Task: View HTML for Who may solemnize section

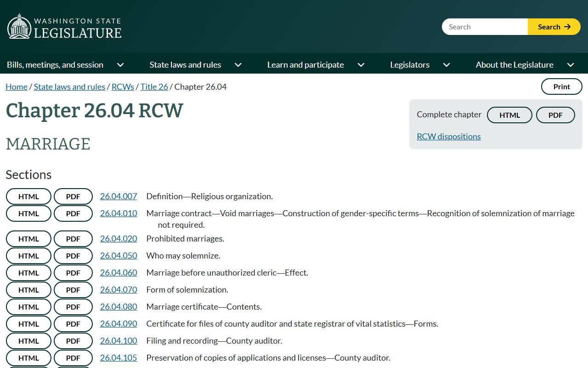Action: [x=28, y=256]
